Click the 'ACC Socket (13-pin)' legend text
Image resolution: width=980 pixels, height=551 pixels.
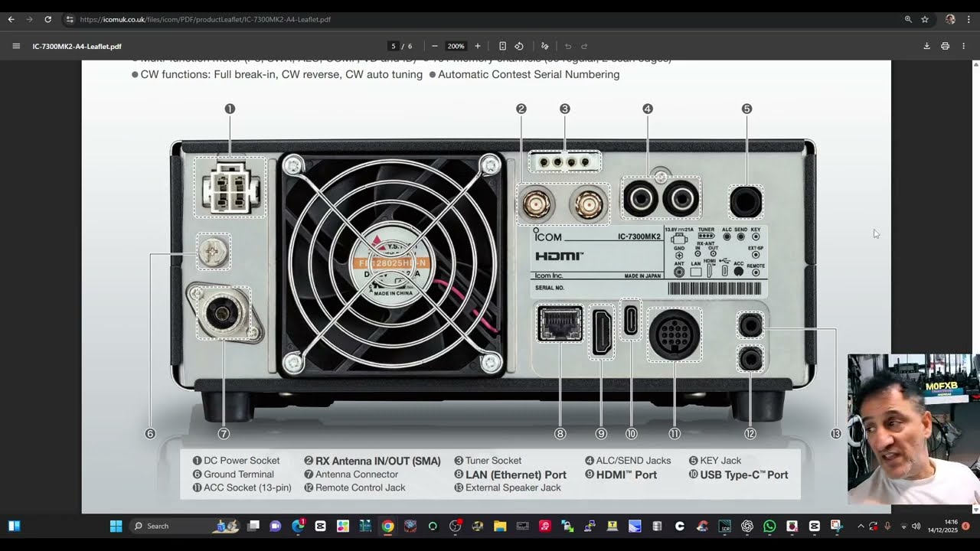coord(247,487)
